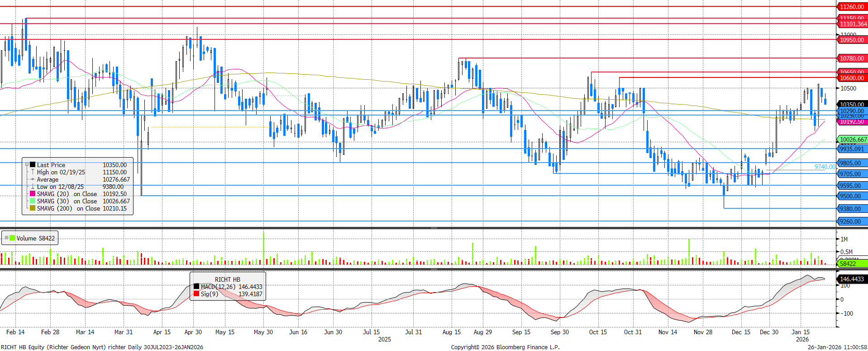The height and width of the screenshot is (351, 868).
Task: Click the divider between price and volume panels
Action: tap(434, 228)
